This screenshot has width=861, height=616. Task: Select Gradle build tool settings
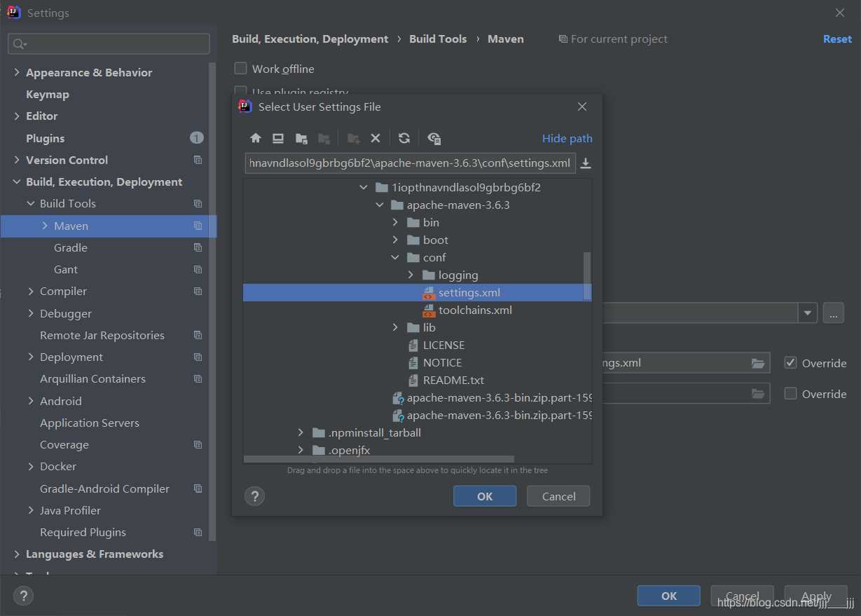pyautogui.click(x=71, y=247)
